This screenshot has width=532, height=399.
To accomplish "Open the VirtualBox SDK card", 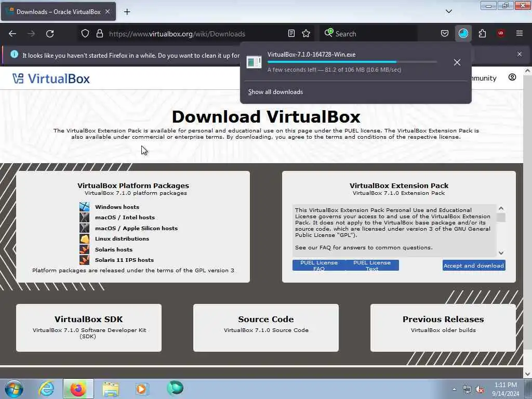I will pos(88,327).
